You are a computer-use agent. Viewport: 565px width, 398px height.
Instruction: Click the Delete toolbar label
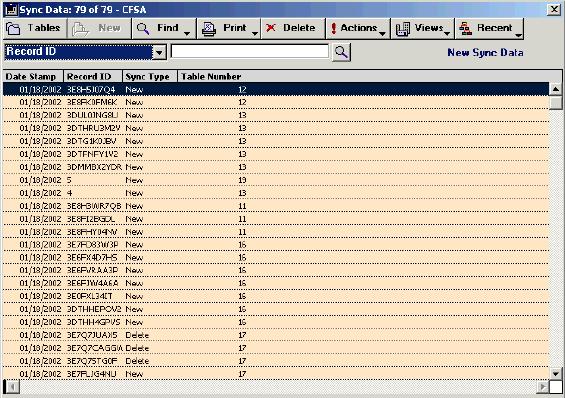coord(299,28)
